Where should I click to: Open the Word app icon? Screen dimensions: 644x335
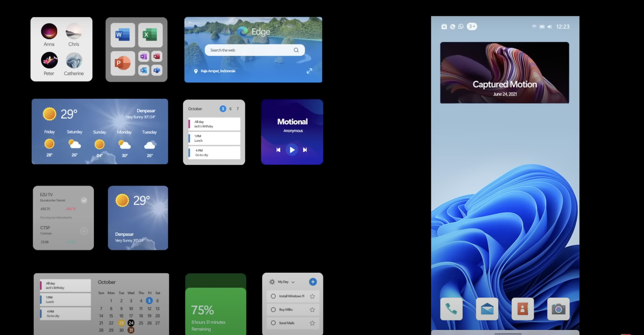click(122, 35)
